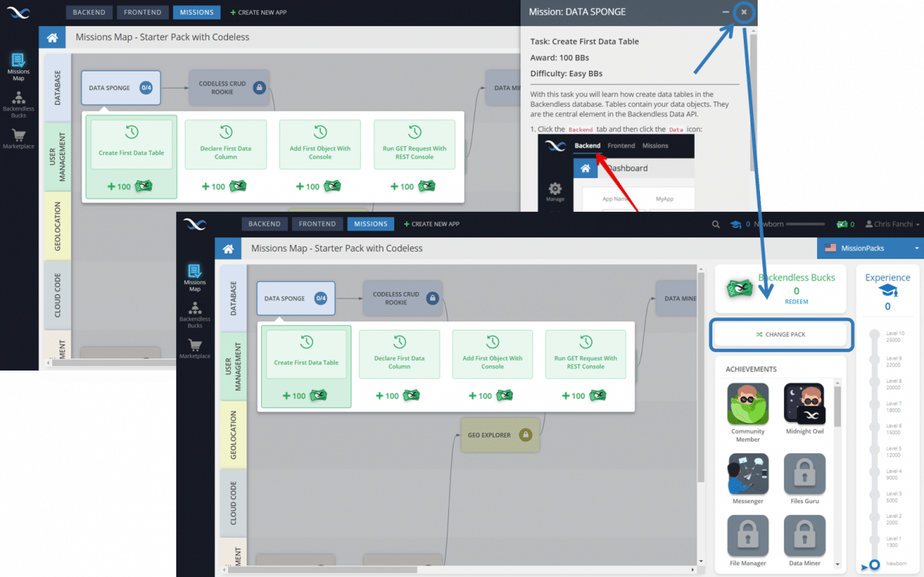Click Midnight Owl achievement badge
This screenshot has height=577, width=924.
pos(805,404)
